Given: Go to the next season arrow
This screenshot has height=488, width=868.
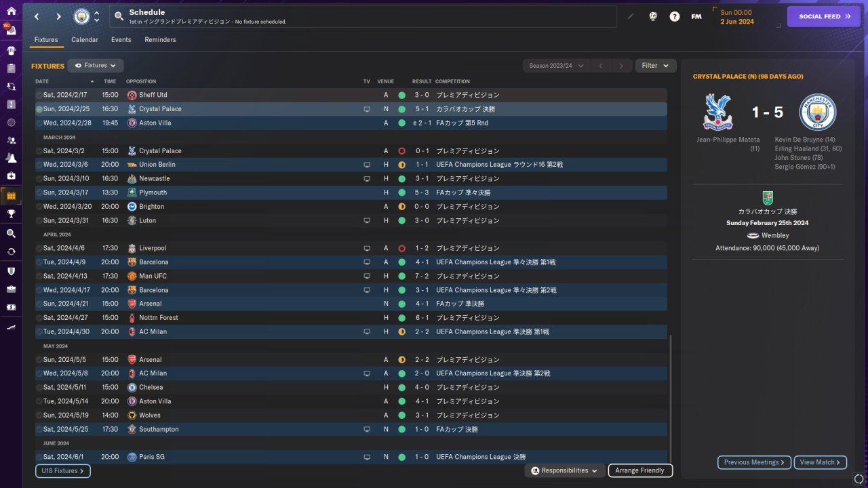Looking at the screenshot, I should (x=622, y=66).
